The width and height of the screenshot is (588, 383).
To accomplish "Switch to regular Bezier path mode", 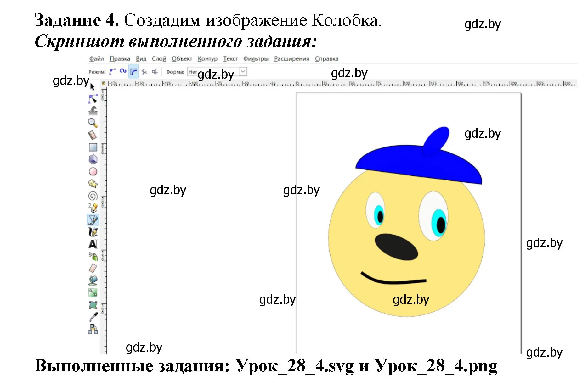I will click(112, 72).
